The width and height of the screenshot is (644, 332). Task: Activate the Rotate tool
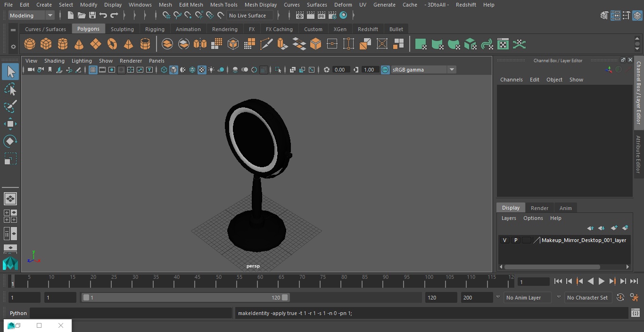pos(10,141)
